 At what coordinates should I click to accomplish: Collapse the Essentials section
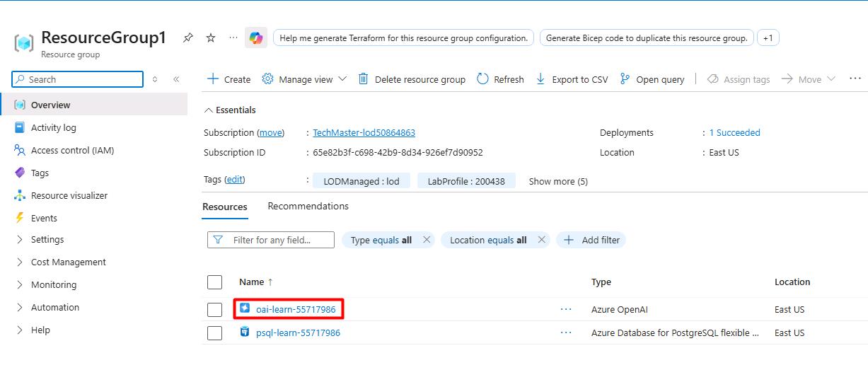pyautogui.click(x=208, y=110)
